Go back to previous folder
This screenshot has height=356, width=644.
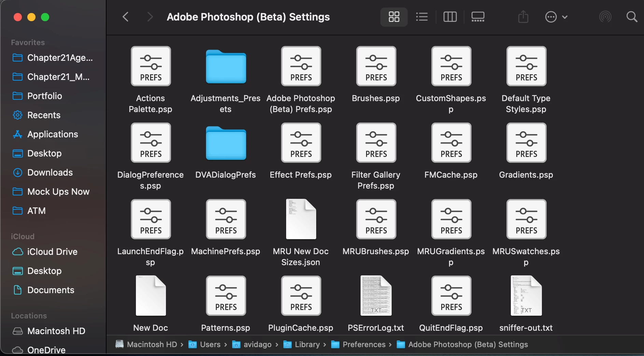[126, 17]
